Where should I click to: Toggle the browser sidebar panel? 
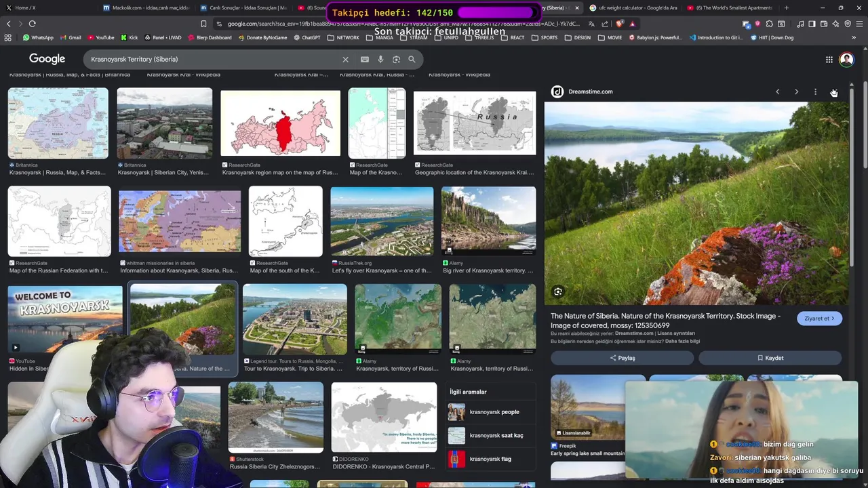point(812,24)
